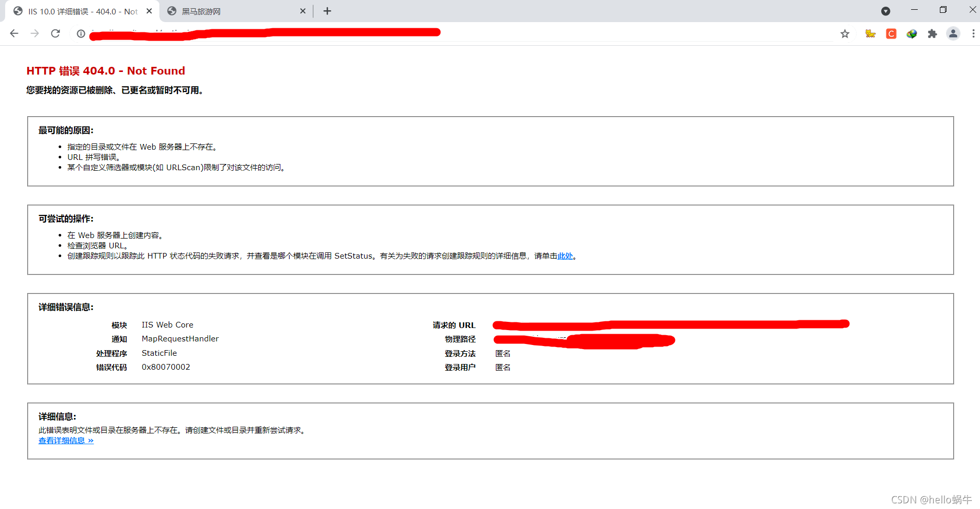Open the red C extension icon
This screenshot has height=509, width=980.
point(891,33)
